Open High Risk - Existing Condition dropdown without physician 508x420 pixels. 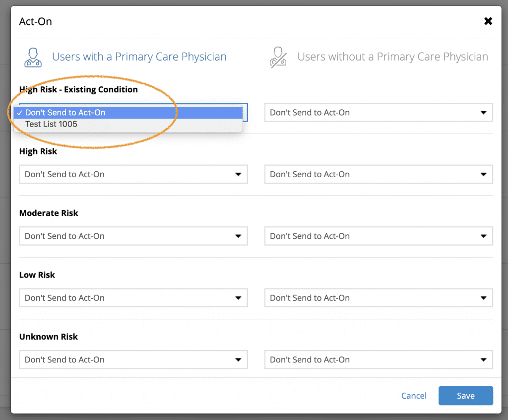(379, 113)
